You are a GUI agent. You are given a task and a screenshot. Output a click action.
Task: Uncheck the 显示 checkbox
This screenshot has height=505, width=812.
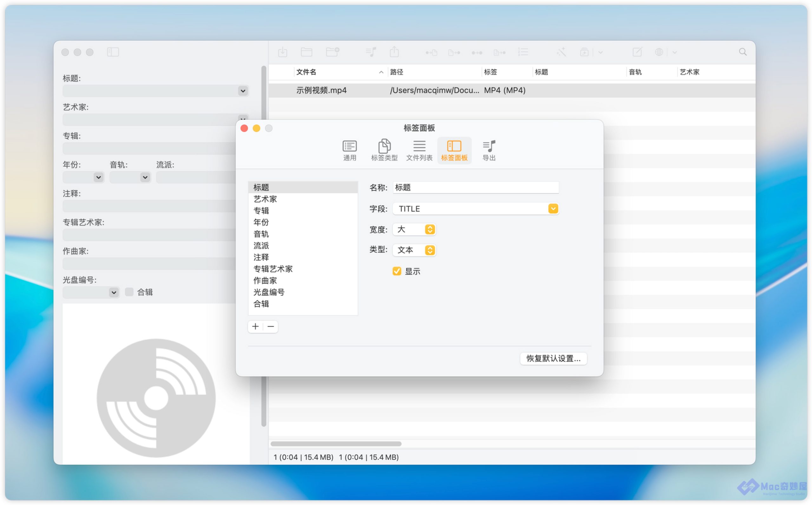[397, 271]
